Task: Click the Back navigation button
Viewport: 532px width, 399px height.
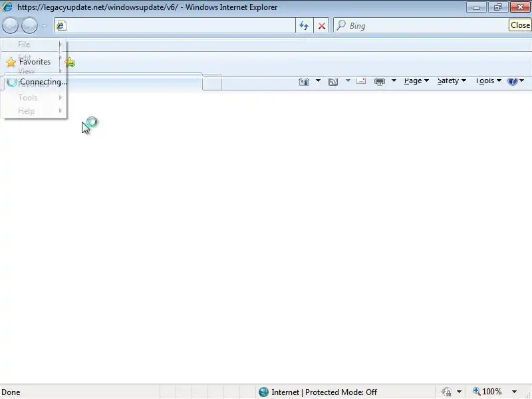Action: (x=10, y=25)
